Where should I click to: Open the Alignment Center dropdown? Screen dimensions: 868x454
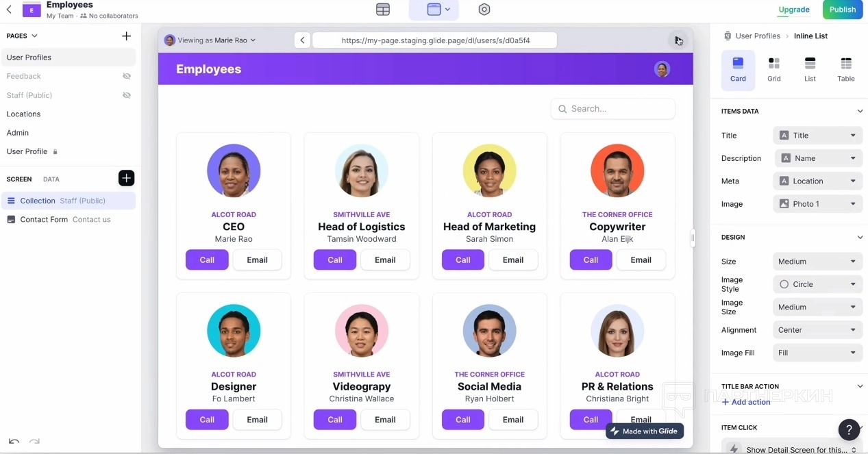[817, 330]
